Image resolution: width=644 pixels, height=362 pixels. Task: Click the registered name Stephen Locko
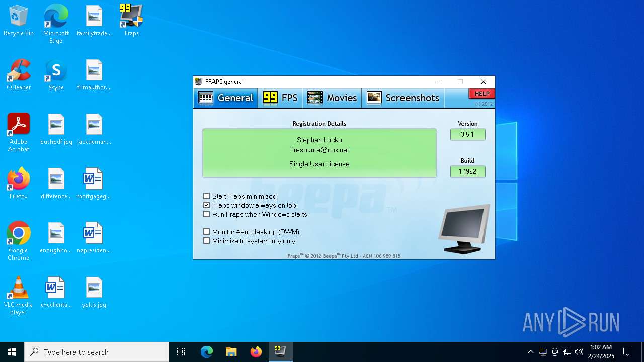[319, 140]
